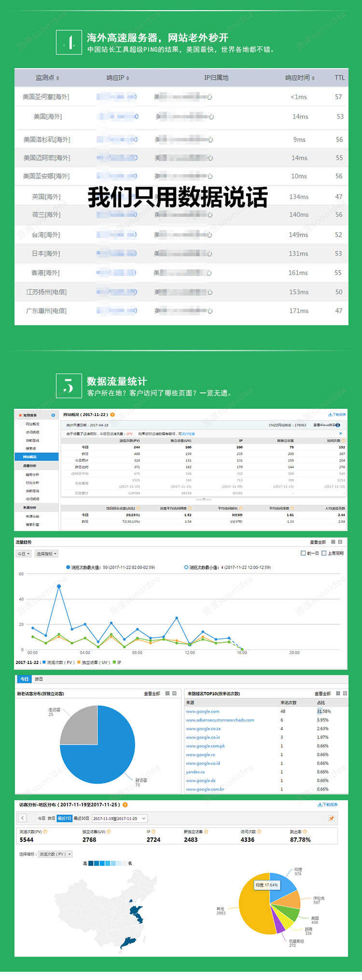
Task: Tick the 前一日 comparison checkbox
Action: pyautogui.click(x=303, y=553)
